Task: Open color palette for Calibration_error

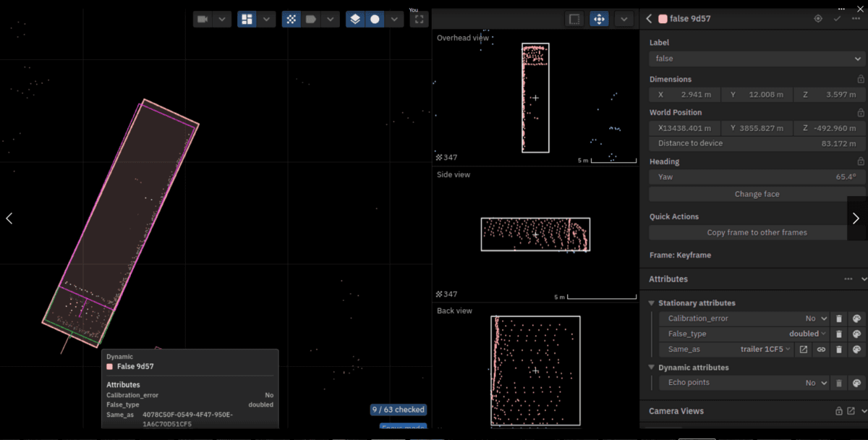Action: click(856, 318)
